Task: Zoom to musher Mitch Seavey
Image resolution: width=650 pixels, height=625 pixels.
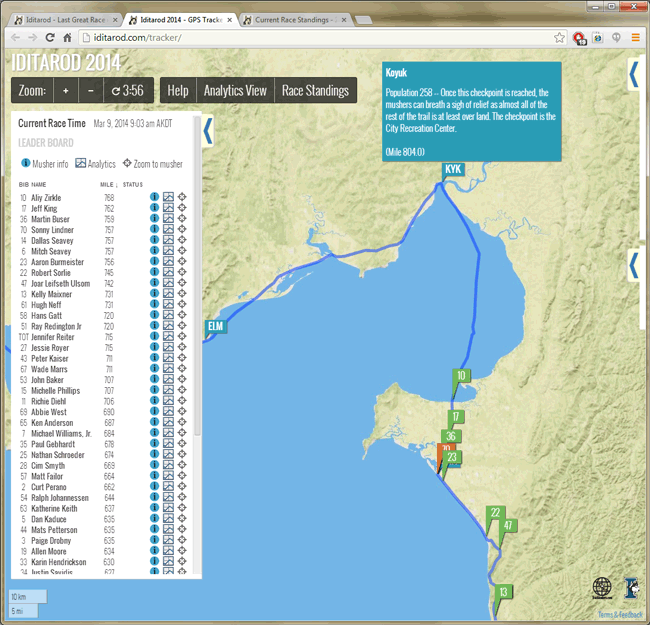Action: click(182, 251)
